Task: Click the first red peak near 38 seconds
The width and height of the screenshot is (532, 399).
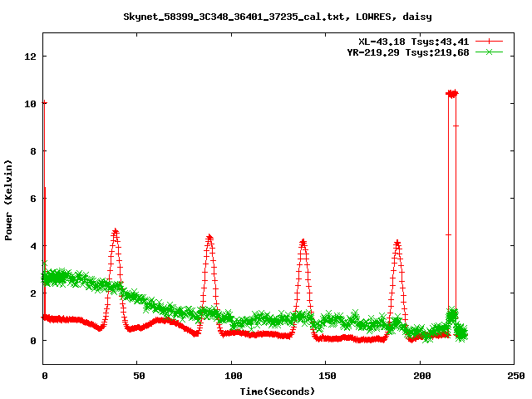Action: click(x=116, y=232)
